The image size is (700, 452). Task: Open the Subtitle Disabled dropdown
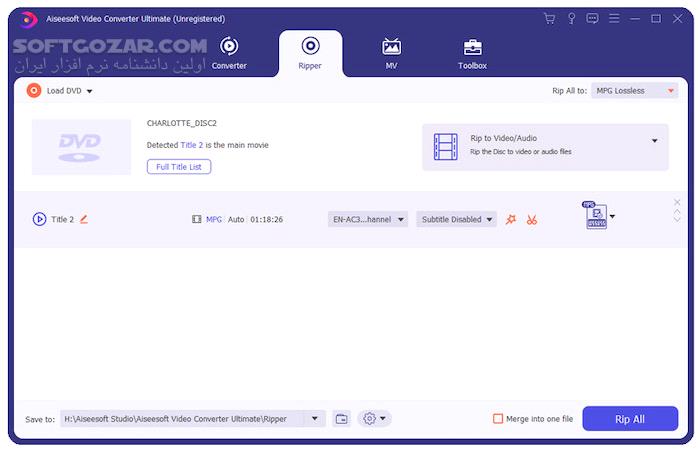pyautogui.click(x=456, y=219)
